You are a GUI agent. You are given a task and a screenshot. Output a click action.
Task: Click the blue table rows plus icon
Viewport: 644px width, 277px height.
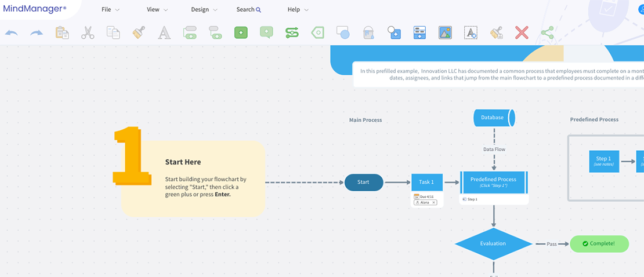tap(419, 32)
